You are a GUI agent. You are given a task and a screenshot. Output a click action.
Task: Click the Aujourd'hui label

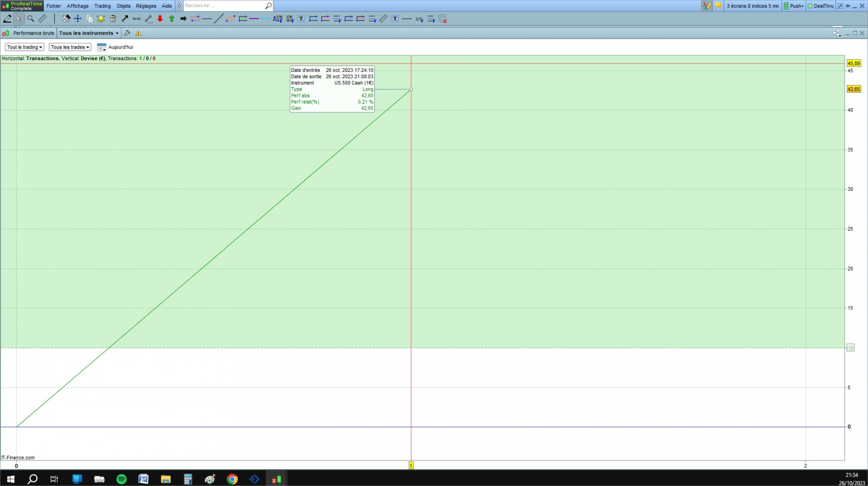click(x=121, y=47)
